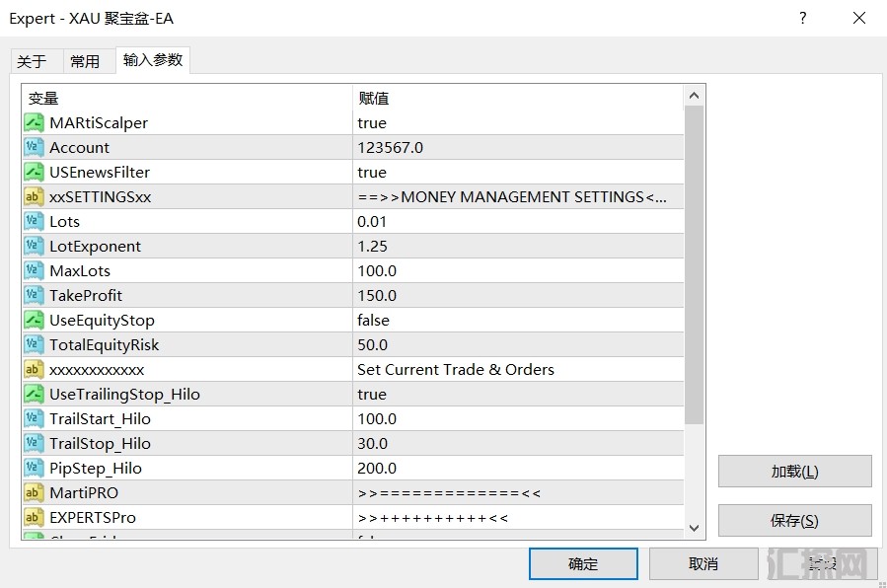887x588 pixels.
Task: Click the PipStep_Hilo value 200.0
Action: 377,469
